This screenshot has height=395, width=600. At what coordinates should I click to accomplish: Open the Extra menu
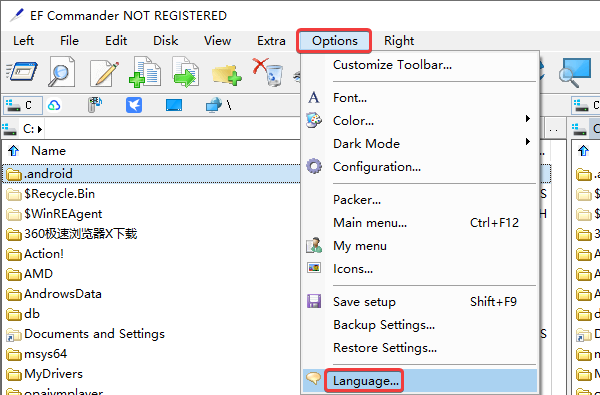click(271, 41)
